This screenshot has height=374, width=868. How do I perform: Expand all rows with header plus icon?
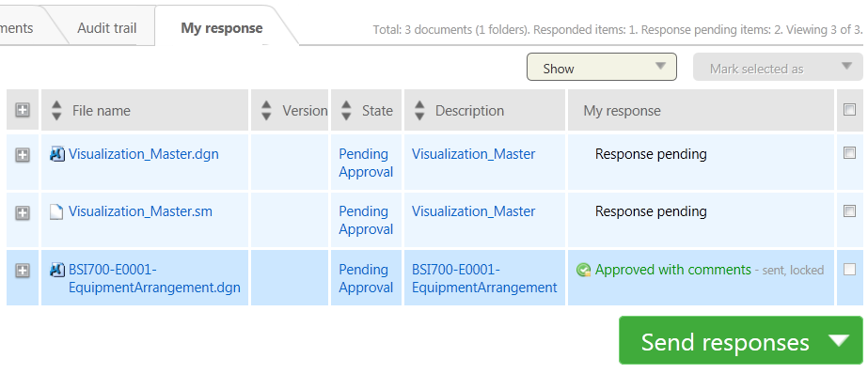coord(23,110)
